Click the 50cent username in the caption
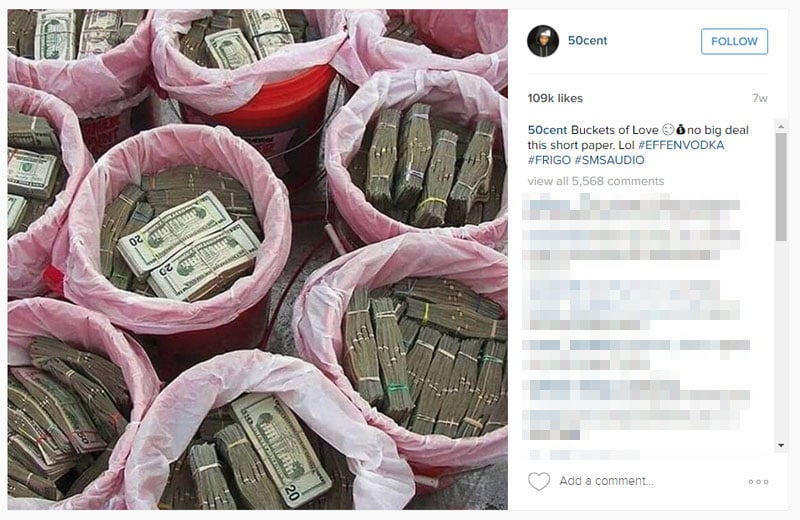The height and width of the screenshot is (520, 800). (547, 130)
